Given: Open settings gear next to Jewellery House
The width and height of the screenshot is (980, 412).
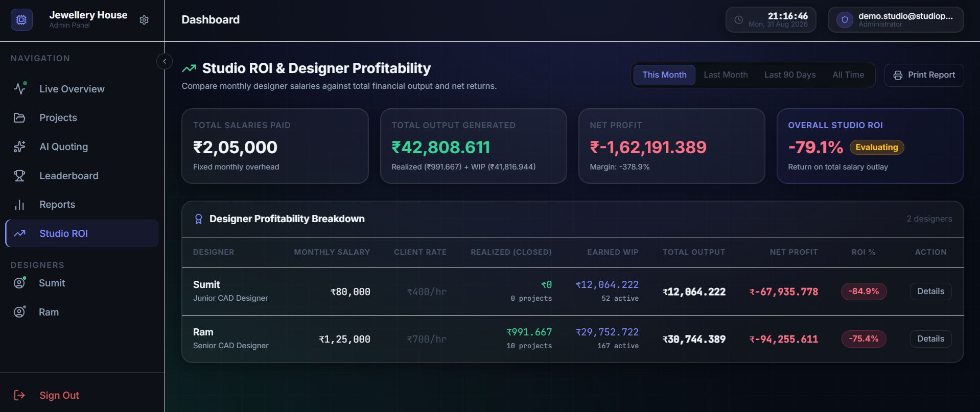Looking at the screenshot, I should coord(144,20).
